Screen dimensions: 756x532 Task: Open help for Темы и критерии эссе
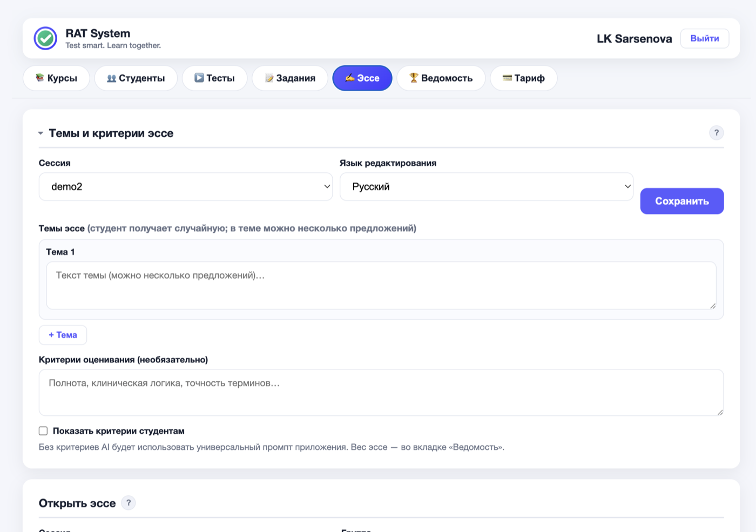click(x=716, y=133)
